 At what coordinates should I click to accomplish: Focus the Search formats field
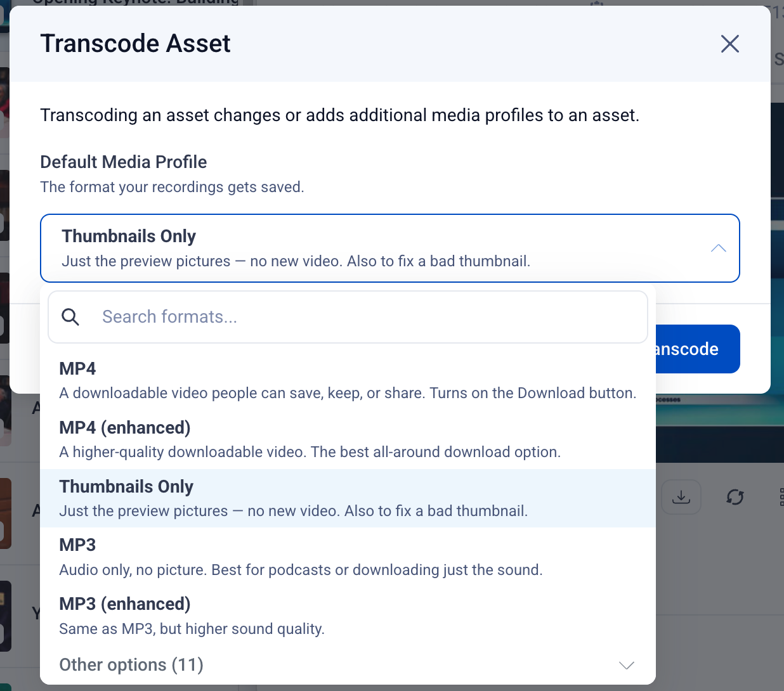tap(348, 317)
